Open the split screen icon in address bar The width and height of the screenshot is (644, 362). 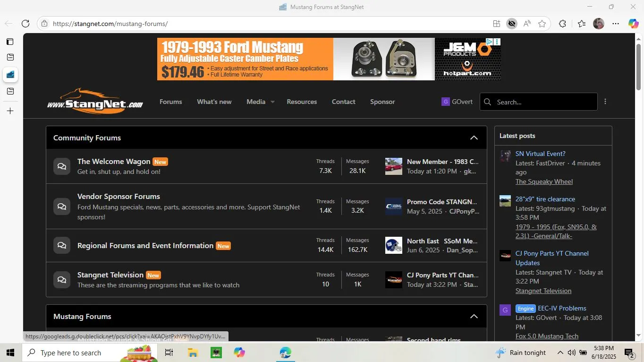(x=496, y=24)
